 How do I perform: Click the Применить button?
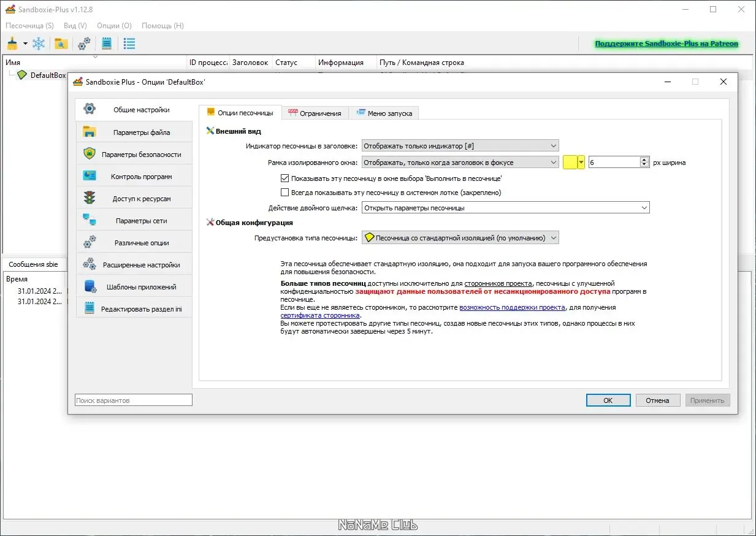pyautogui.click(x=707, y=400)
